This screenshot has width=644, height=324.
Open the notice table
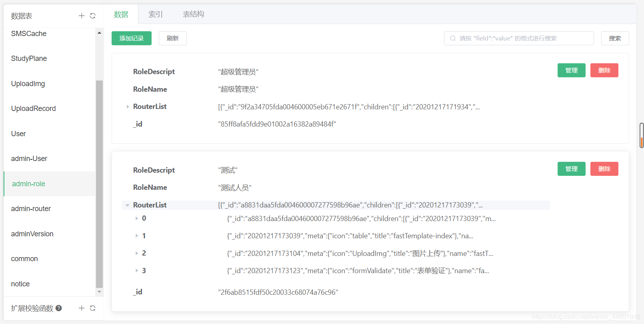pyautogui.click(x=50, y=284)
